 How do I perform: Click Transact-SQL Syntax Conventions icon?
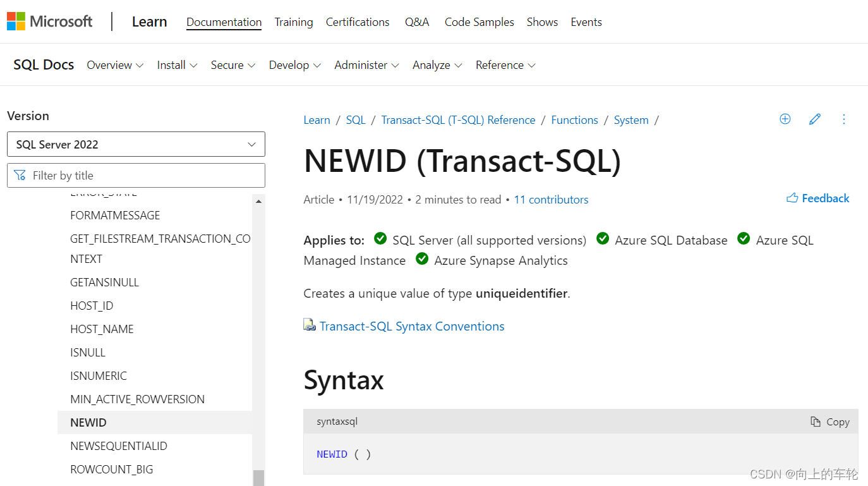click(x=310, y=325)
